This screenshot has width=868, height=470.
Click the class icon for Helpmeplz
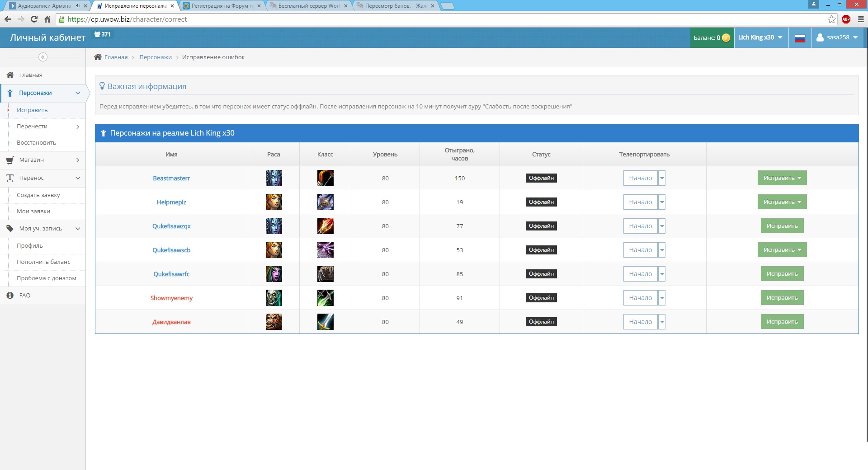tap(325, 202)
